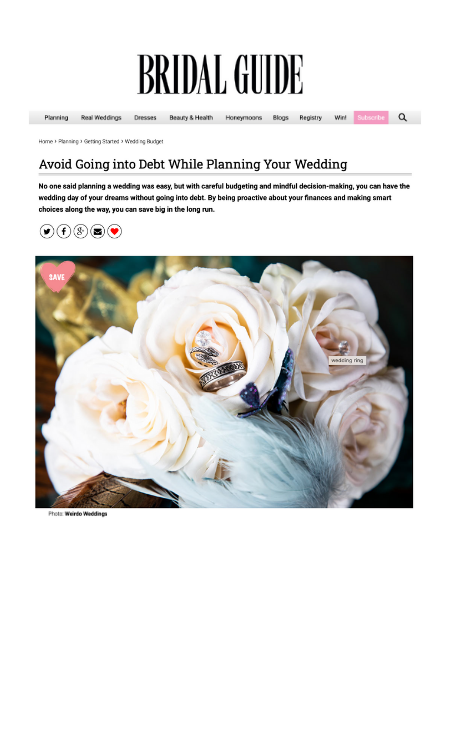
Task: Favorite the article with heart icon
Action: pos(114,232)
